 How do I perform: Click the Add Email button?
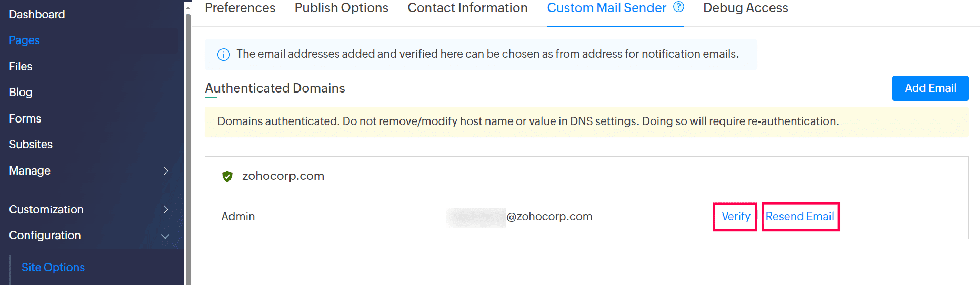(930, 88)
